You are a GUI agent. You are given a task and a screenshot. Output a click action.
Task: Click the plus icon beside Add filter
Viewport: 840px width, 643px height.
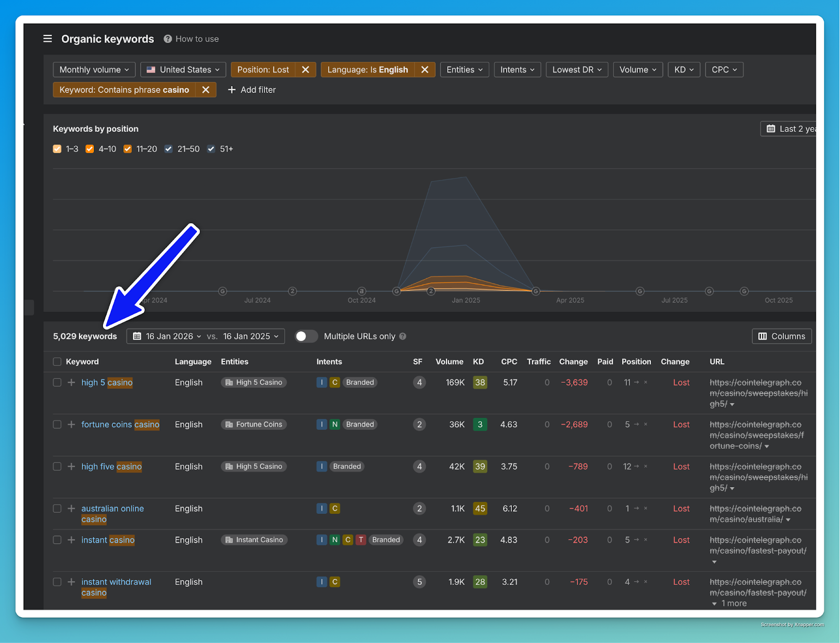(232, 90)
